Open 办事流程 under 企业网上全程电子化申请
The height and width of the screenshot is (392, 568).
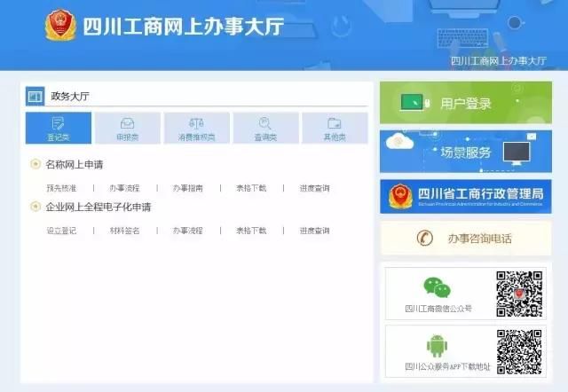click(x=188, y=231)
